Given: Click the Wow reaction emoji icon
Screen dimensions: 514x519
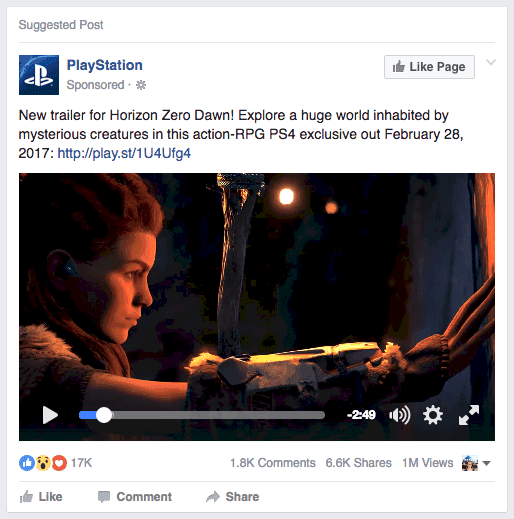Looking at the screenshot, I should click(43, 463).
